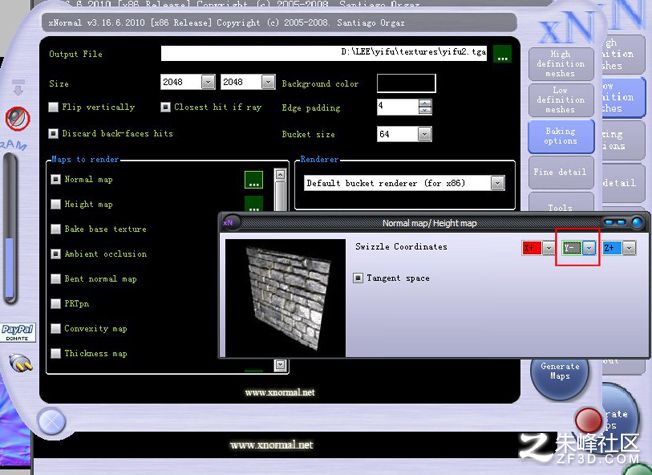
Task: Click the pill-shaped button in dialog title bar
Action: click(615, 223)
